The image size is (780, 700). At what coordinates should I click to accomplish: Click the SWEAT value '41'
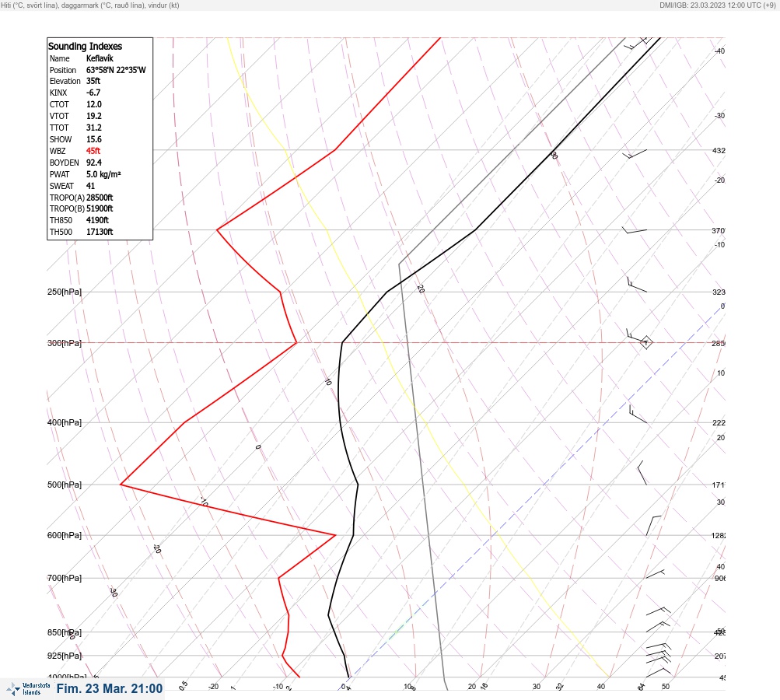click(x=90, y=186)
